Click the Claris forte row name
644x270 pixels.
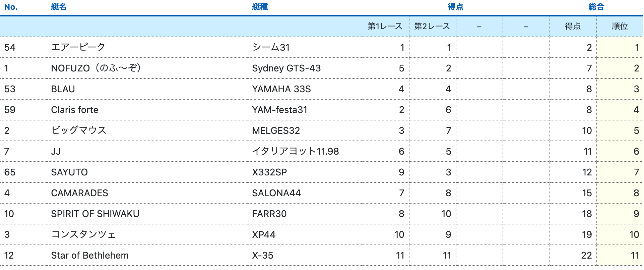pos(75,110)
